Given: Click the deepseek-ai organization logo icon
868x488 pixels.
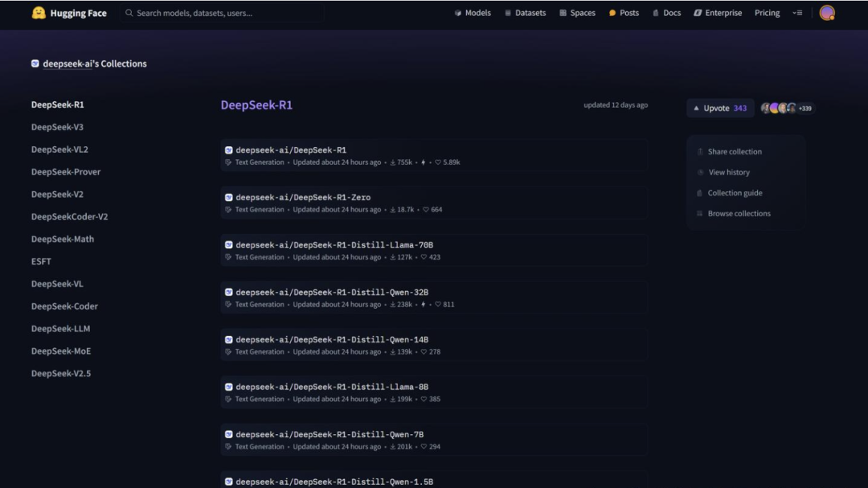Looking at the screenshot, I should [x=35, y=64].
